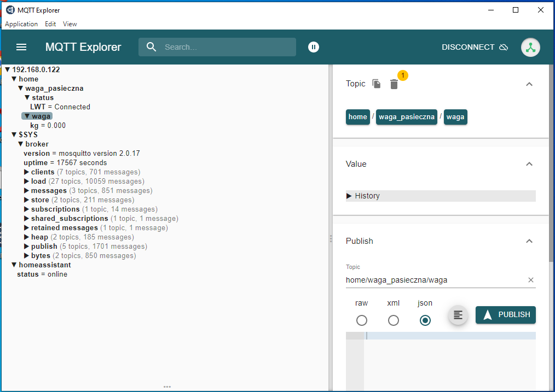Click the PUBLISH button
Screen dimensions: 555x392
tap(505, 314)
